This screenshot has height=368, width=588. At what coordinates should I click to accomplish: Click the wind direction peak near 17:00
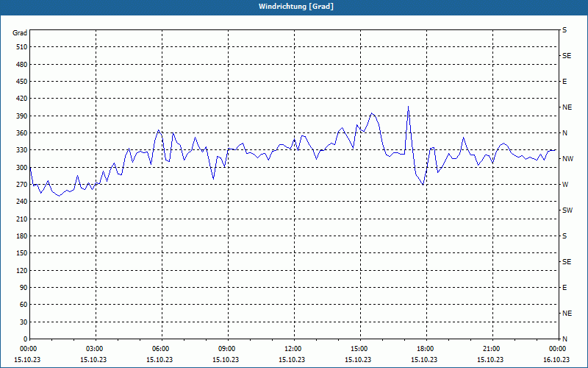click(408, 107)
